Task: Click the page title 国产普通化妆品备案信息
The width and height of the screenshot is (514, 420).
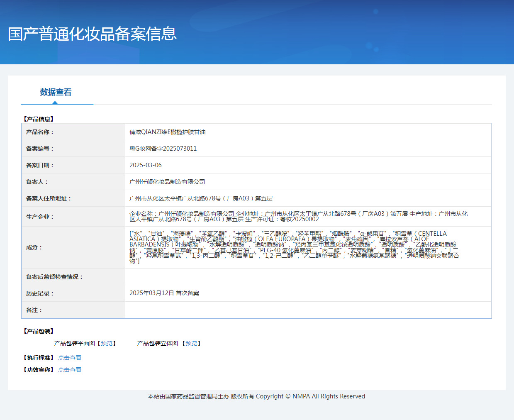Action: 92,34
